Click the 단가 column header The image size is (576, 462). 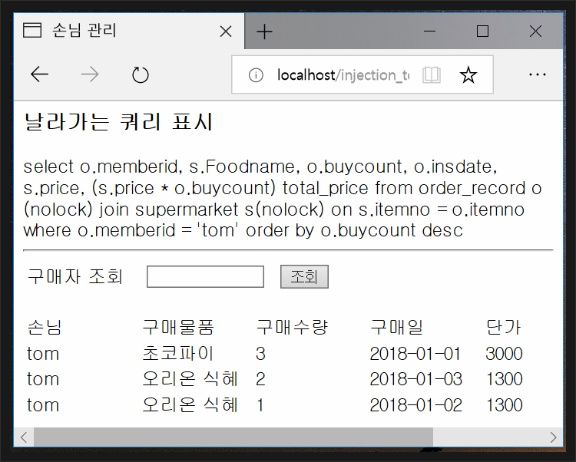tap(503, 327)
